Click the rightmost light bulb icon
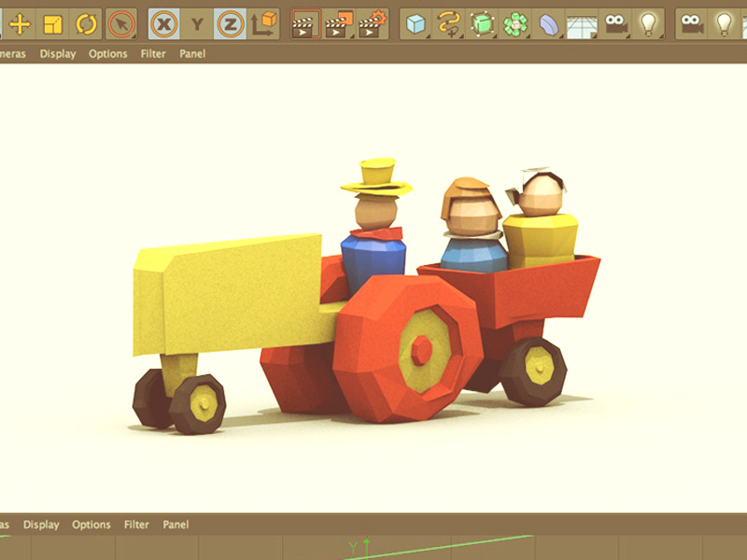This screenshot has width=747, height=560. (x=725, y=24)
